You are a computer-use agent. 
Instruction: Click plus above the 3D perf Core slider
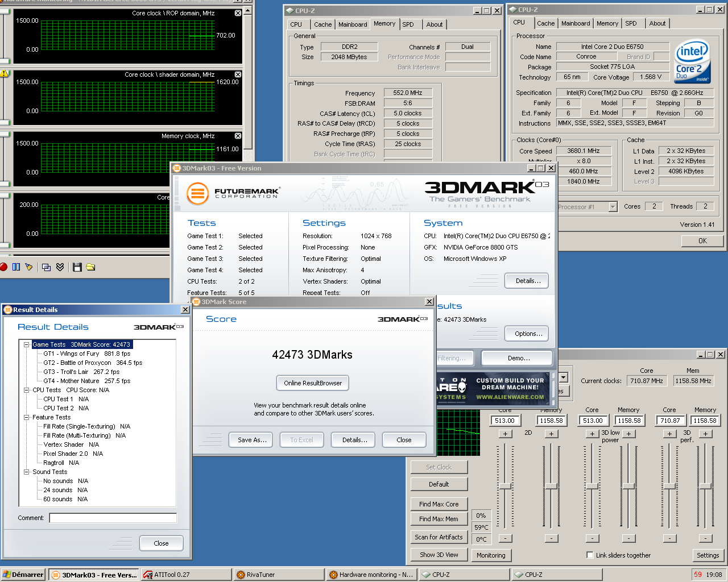(669, 434)
